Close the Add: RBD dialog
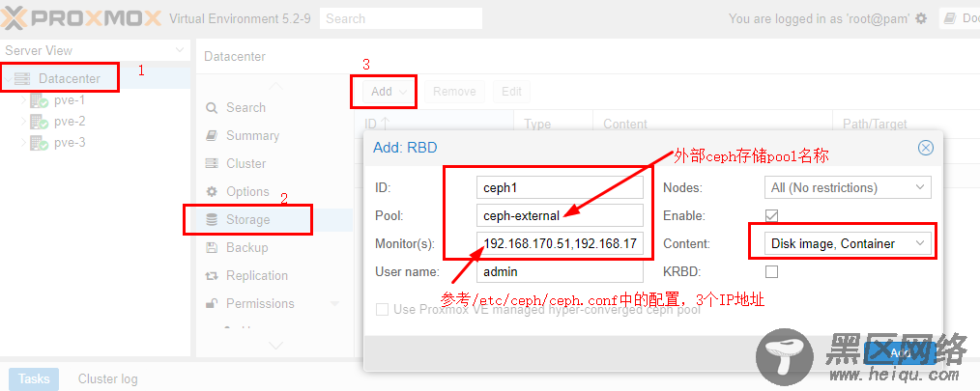 pyautogui.click(x=926, y=148)
